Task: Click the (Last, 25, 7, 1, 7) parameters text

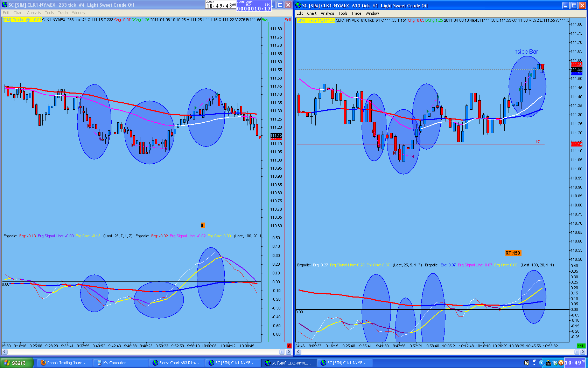Action: tap(118, 236)
